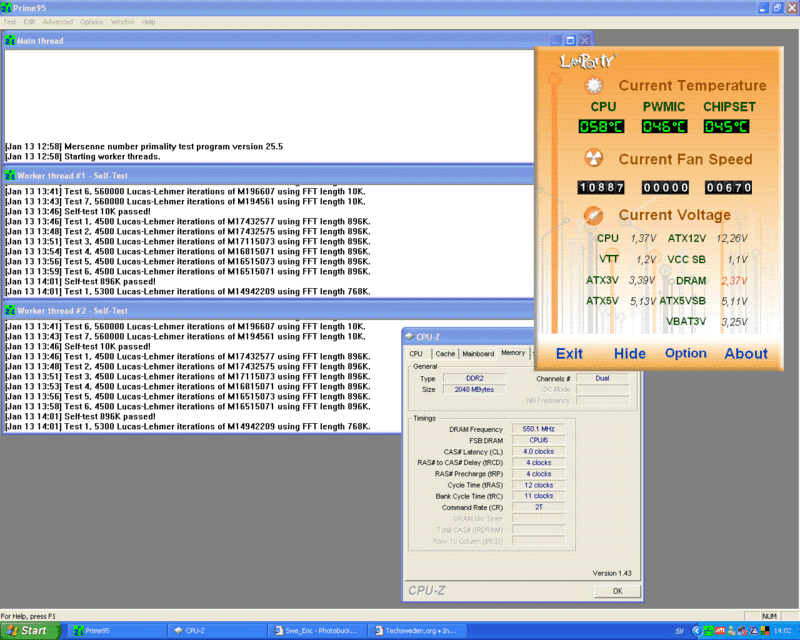The image size is (800, 640).
Task: Click the FSB:DRAM value CPU/6
Action: click(538, 440)
